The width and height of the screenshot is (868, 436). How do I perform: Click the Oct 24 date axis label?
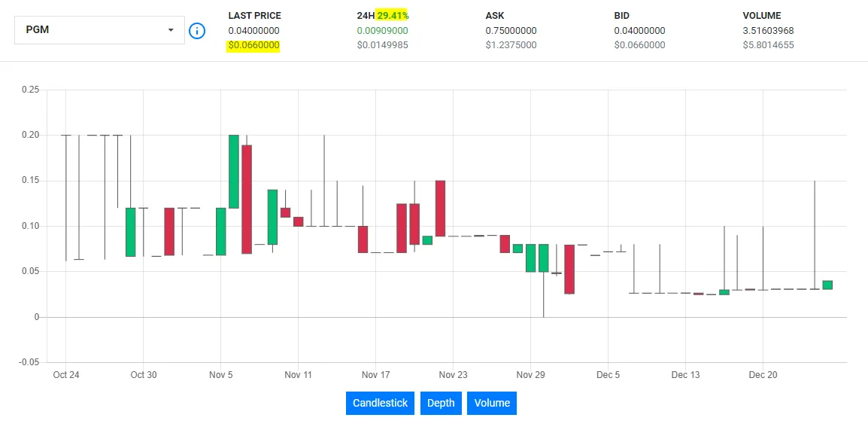(x=66, y=375)
